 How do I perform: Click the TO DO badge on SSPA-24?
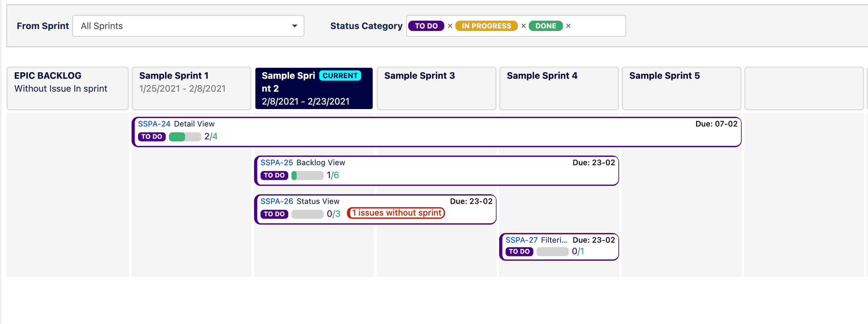coord(152,137)
